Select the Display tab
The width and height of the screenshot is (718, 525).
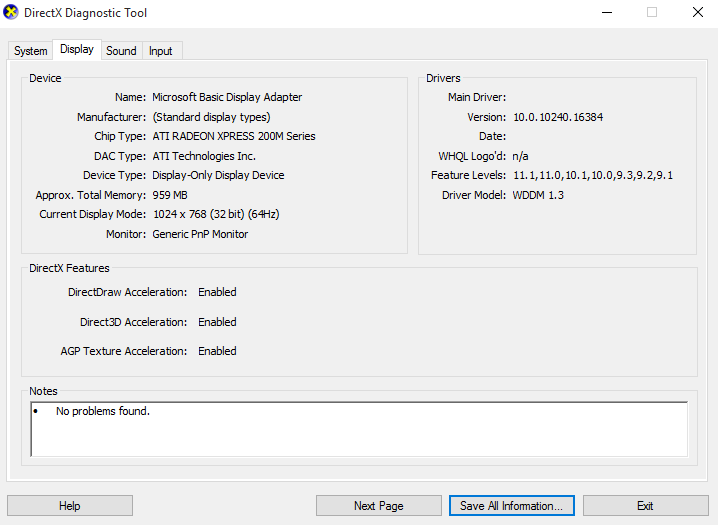77,49
